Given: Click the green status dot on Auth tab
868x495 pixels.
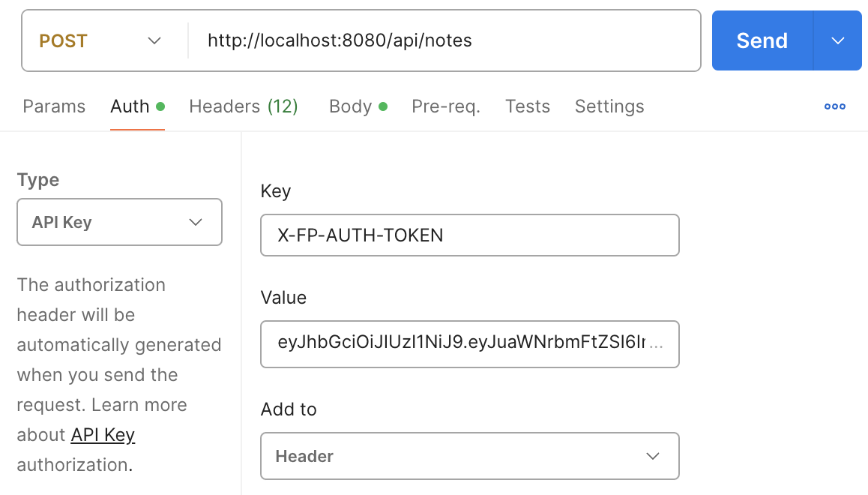Looking at the screenshot, I should [x=159, y=105].
